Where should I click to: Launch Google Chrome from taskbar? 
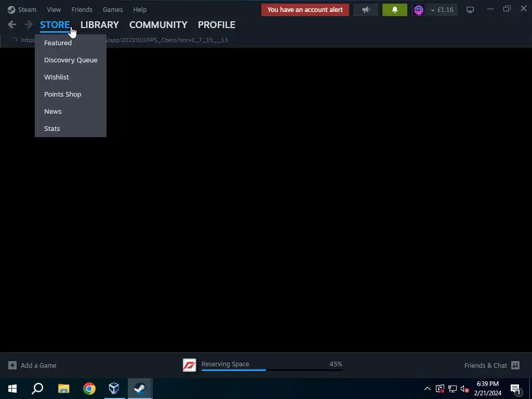coord(89,389)
